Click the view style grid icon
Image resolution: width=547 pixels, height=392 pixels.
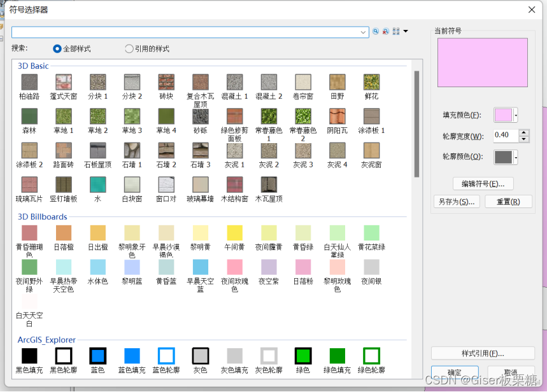[396, 31]
